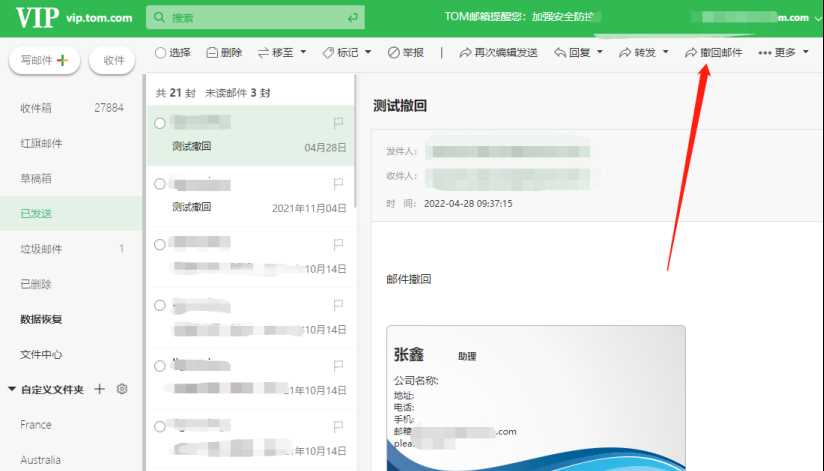Add a new custom folder with plus icon

100,389
